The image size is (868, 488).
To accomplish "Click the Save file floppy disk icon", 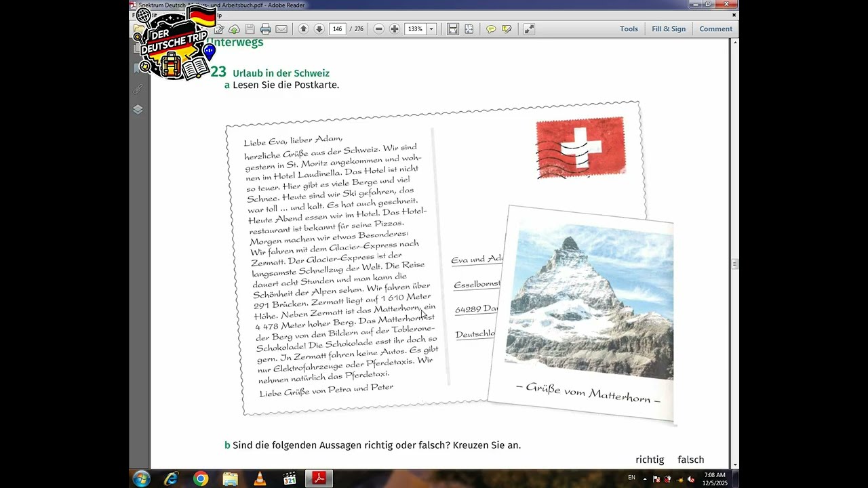I will coord(250,29).
